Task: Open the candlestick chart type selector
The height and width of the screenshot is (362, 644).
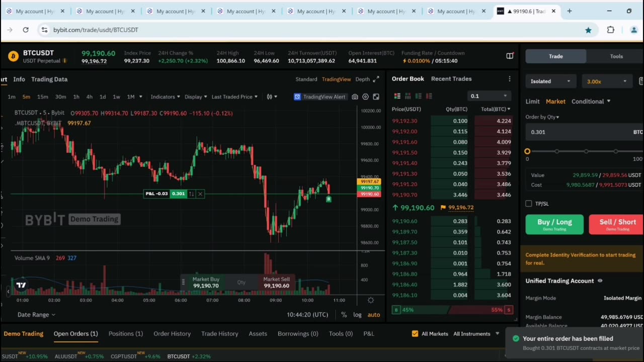Action: pyautogui.click(x=272, y=97)
